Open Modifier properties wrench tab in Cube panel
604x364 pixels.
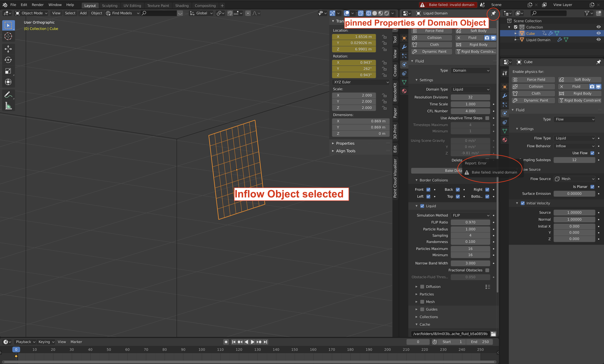504,96
